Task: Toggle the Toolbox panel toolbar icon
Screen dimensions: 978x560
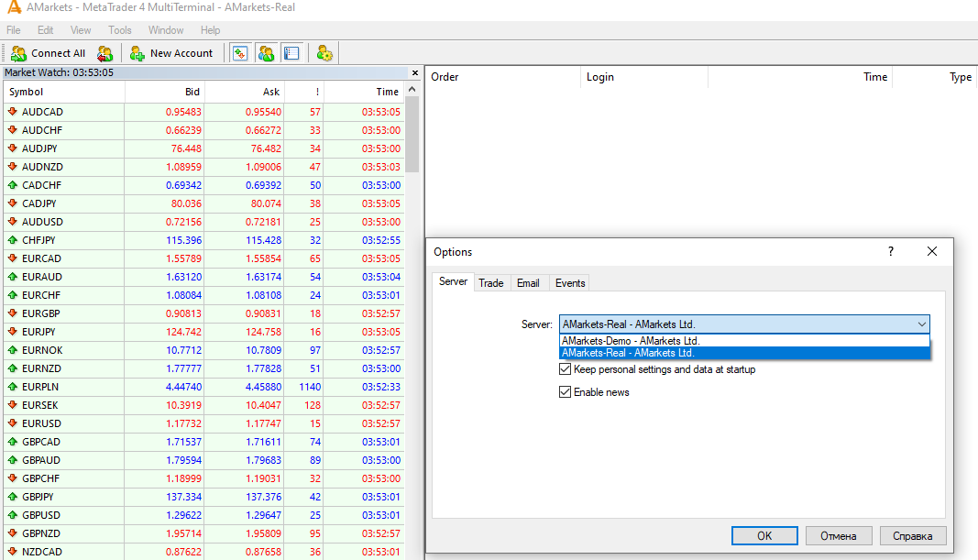Action: [x=291, y=53]
